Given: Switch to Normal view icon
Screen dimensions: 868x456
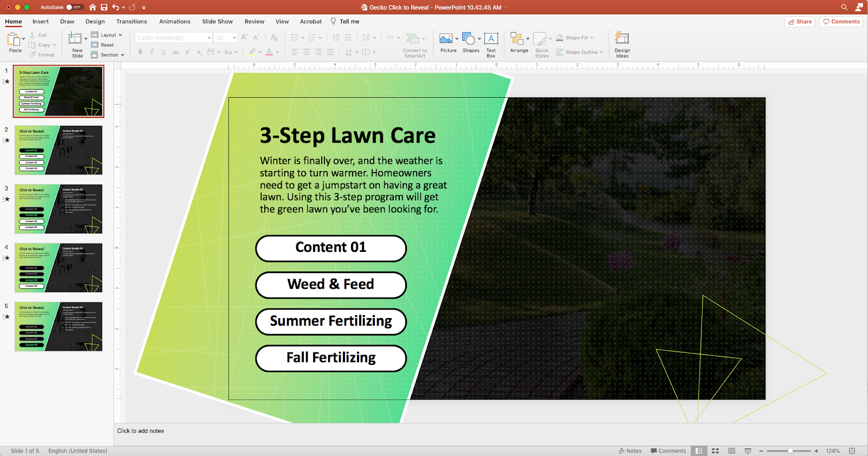Looking at the screenshot, I should (699, 451).
